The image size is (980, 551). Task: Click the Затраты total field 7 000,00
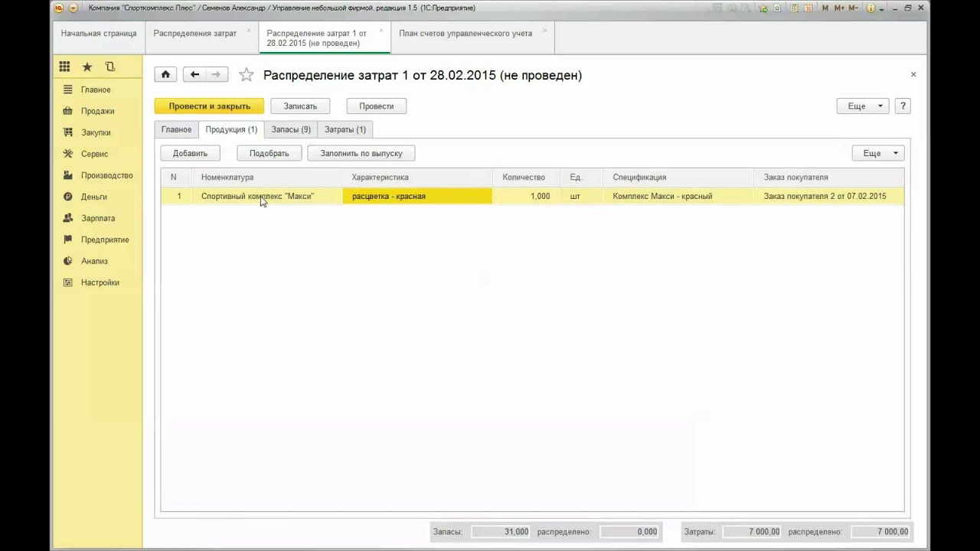[752, 531]
